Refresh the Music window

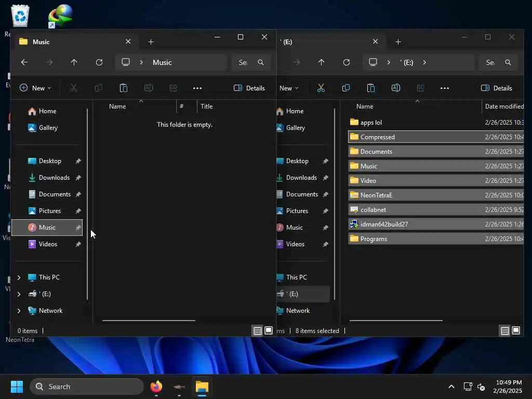(99, 62)
